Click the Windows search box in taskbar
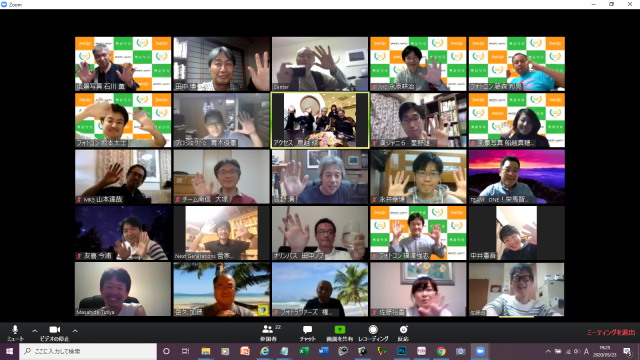Screen dimensions: 640x360 click(x=88, y=351)
